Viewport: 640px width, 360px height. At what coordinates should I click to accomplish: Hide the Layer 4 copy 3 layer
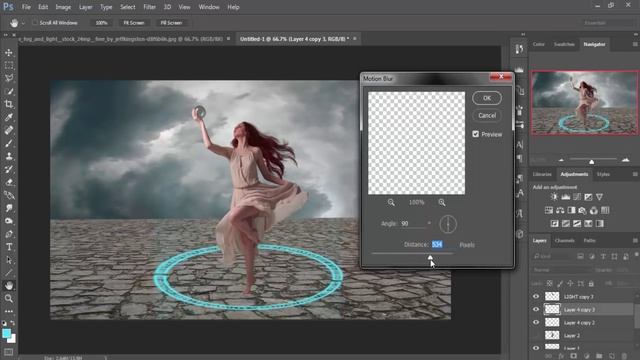536,309
